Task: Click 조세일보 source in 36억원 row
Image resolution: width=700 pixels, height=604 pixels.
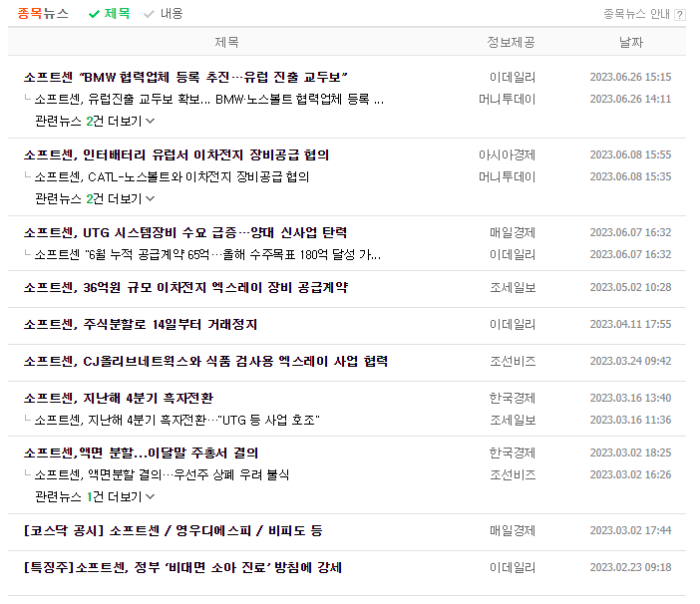Action: click(x=513, y=287)
